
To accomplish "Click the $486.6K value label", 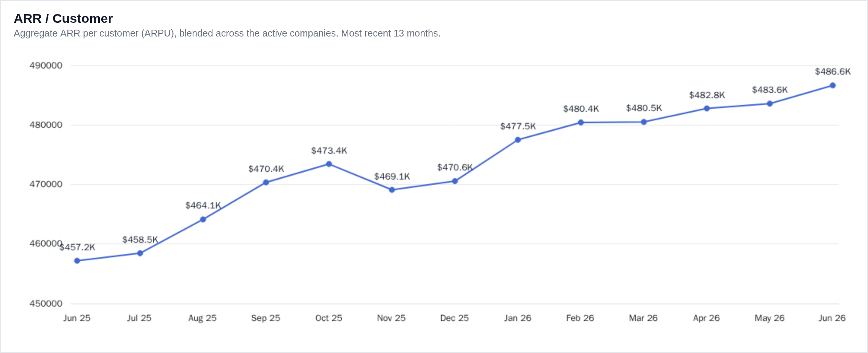I will pyautogui.click(x=833, y=72).
